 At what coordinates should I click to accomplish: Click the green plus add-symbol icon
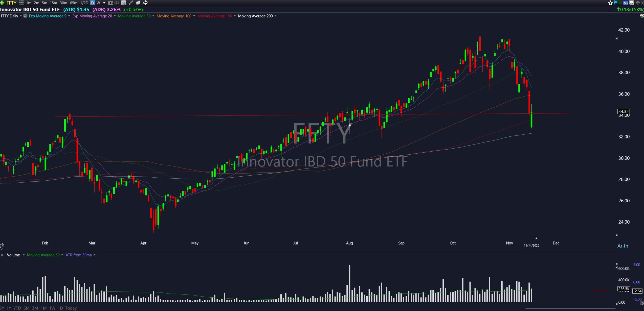click(x=2, y=3)
